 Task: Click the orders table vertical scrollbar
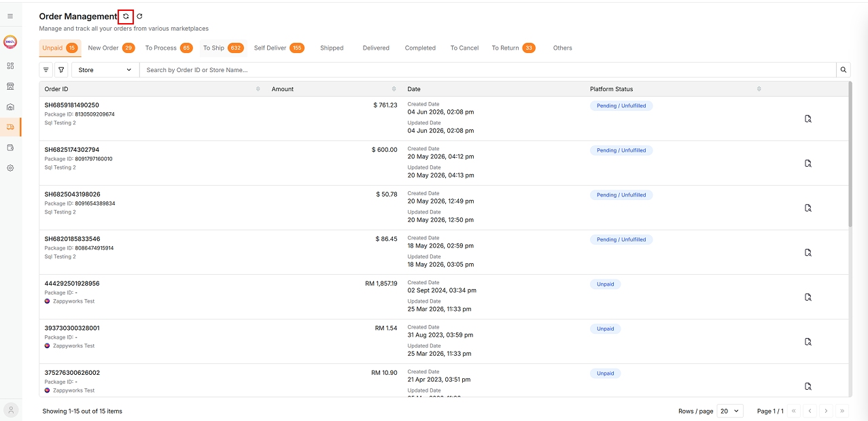(x=850, y=155)
